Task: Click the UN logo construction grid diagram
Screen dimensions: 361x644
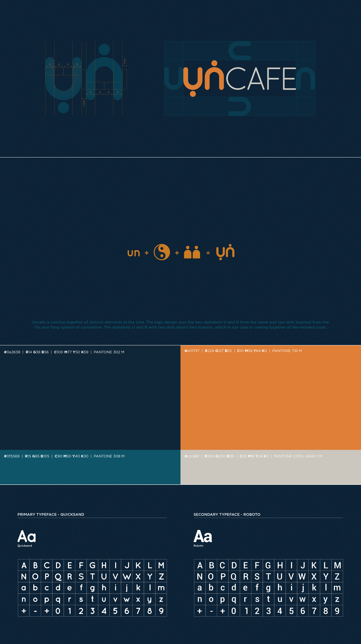Action: click(86, 79)
